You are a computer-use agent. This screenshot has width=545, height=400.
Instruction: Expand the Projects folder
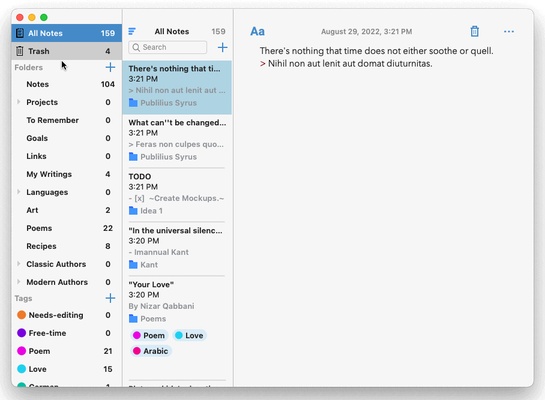(18, 102)
